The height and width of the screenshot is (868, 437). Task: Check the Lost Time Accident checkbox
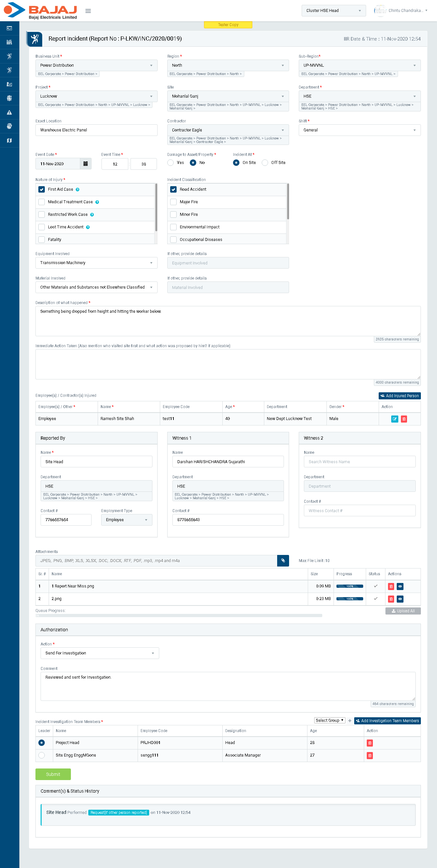[42, 227]
